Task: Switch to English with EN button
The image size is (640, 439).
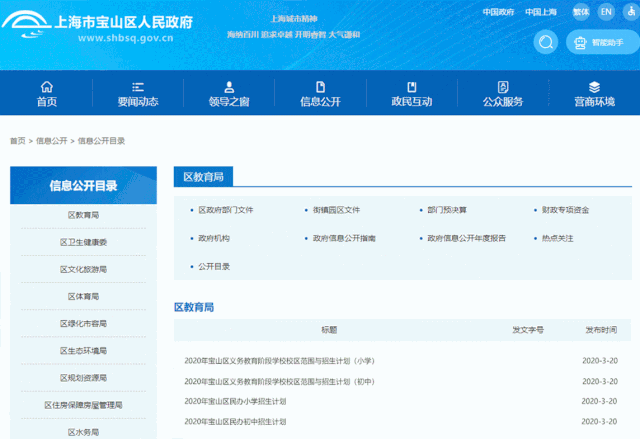Action: click(606, 11)
